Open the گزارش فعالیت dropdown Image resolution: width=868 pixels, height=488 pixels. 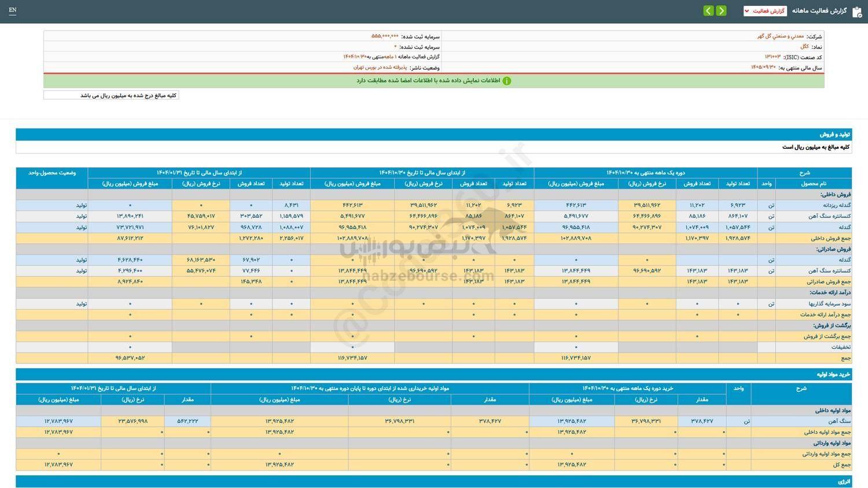coord(764,11)
